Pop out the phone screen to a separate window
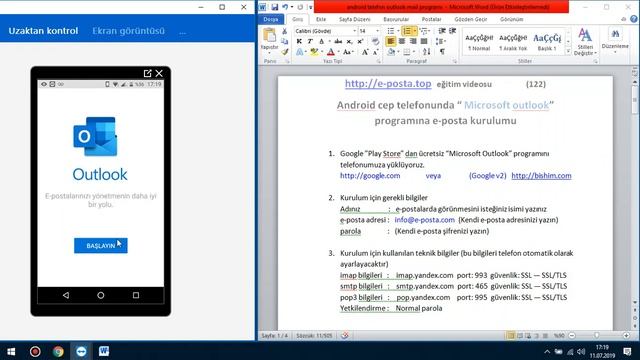640x360 pixels. pos(147,73)
